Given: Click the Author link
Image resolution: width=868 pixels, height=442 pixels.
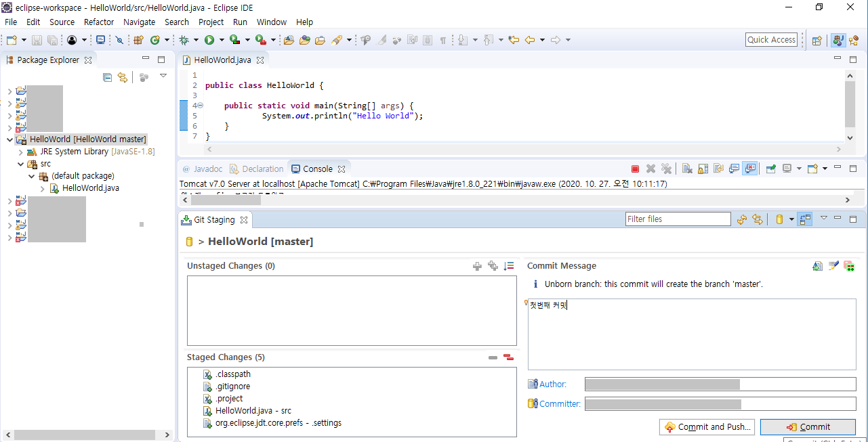Looking at the screenshot, I should [553, 384].
